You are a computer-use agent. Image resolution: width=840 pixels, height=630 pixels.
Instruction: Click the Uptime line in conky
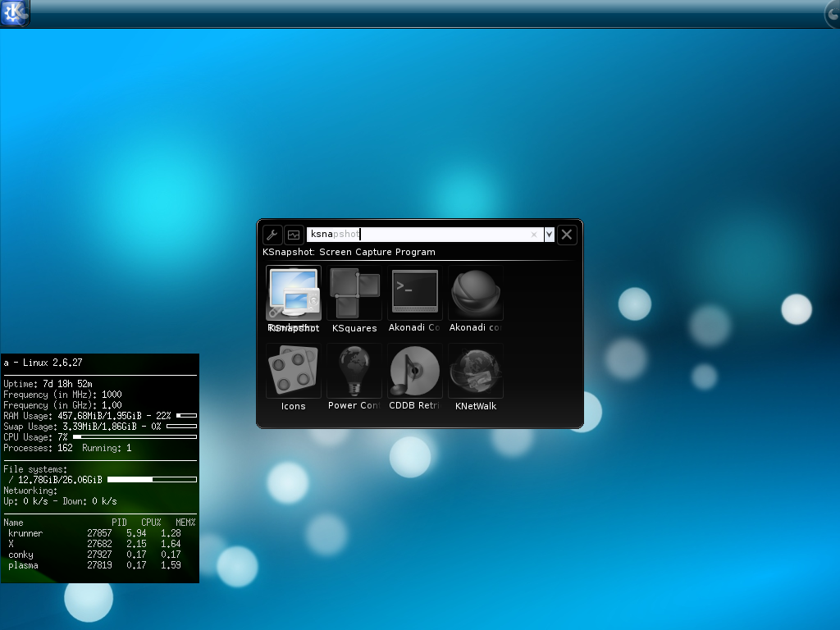pyautogui.click(x=48, y=384)
